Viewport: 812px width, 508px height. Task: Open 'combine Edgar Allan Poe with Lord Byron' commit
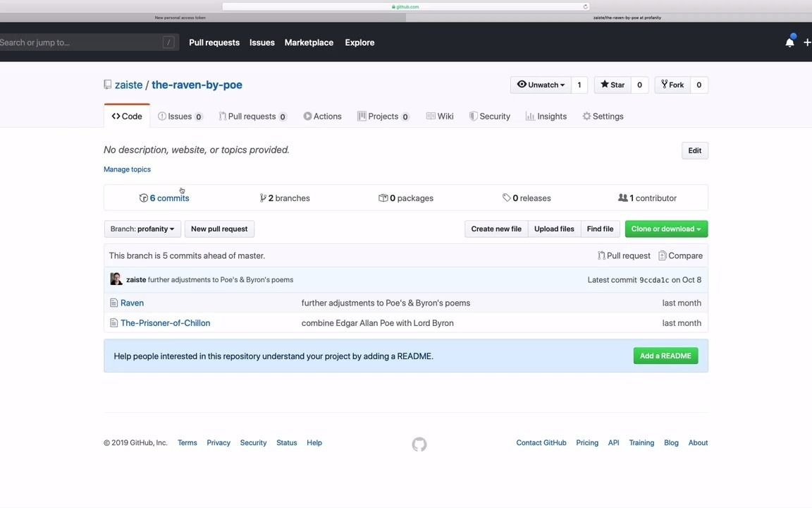378,323
